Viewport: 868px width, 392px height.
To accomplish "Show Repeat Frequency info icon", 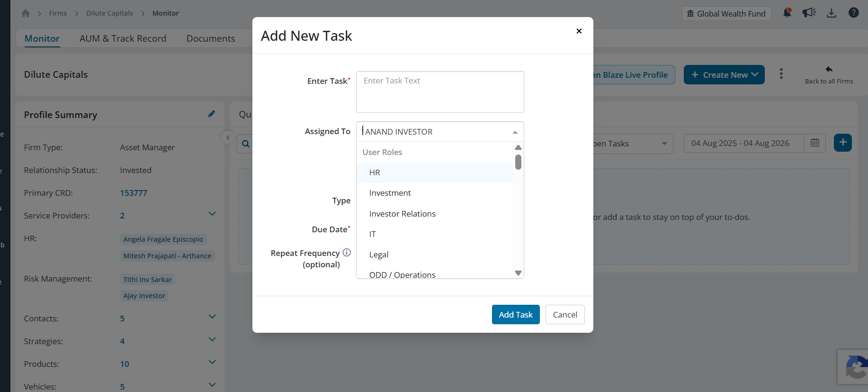I will coord(347,253).
